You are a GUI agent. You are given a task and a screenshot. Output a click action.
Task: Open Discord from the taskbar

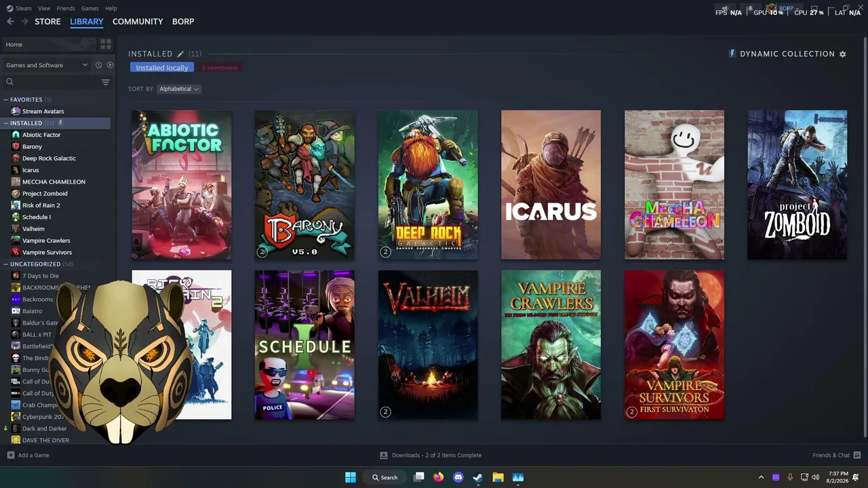click(458, 477)
